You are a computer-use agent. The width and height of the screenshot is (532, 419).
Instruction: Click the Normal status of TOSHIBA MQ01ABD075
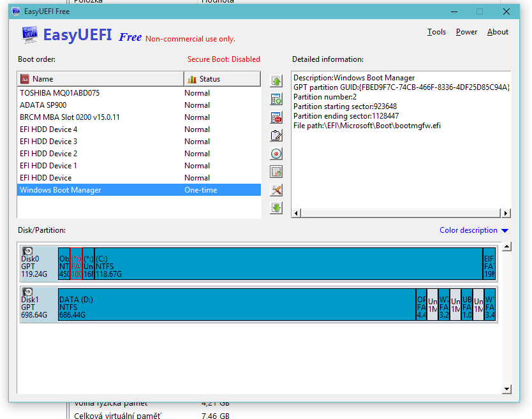197,93
